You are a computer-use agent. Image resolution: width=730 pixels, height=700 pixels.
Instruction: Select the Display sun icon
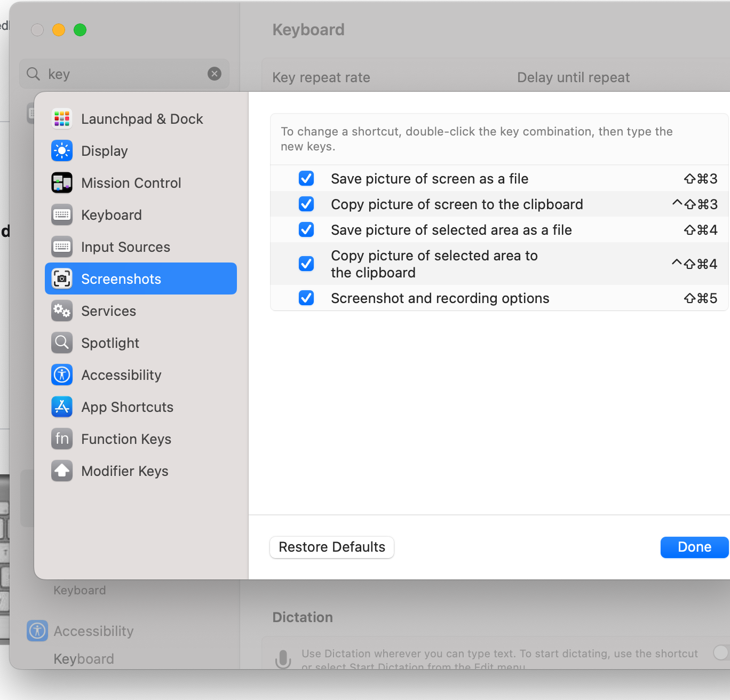(62, 151)
